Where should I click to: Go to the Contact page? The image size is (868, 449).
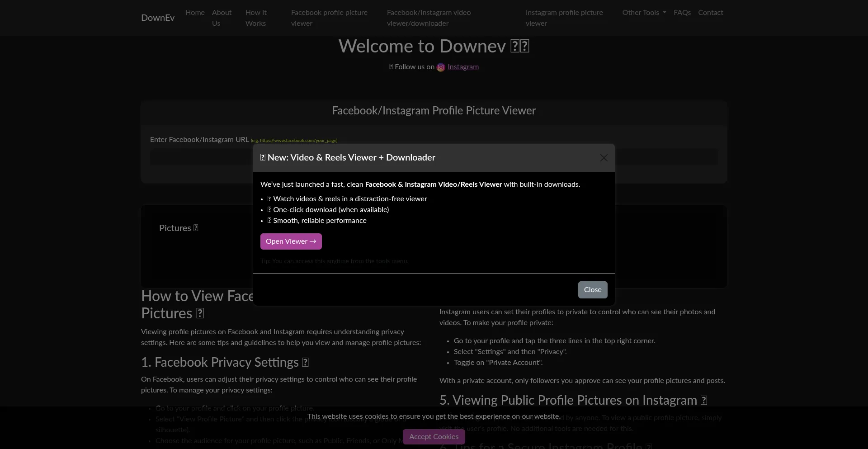click(x=710, y=13)
